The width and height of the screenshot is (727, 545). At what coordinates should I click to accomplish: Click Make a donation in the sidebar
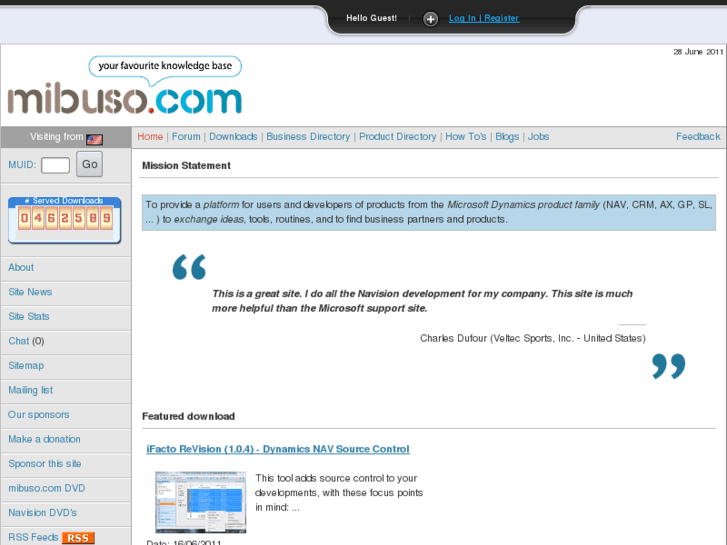pyautogui.click(x=45, y=439)
